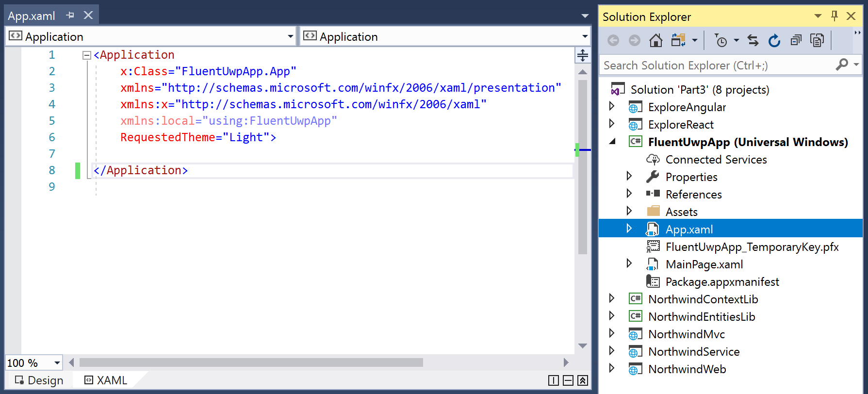This screenshot has width=868, height=394.
Task: Open the right Application member dropdown
Action: tap(585, 36)
